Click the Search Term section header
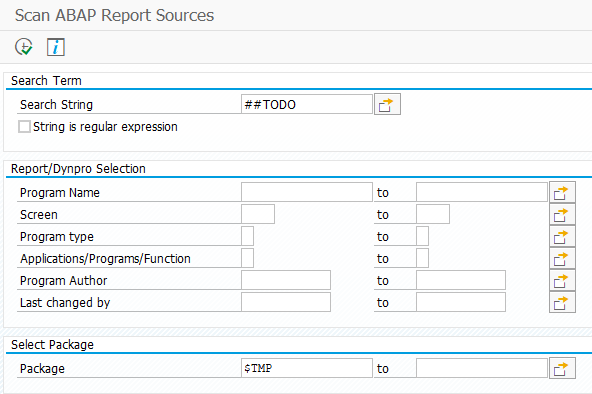This screenshot has height=394, width=592. pyautogui.click(x=46, y=80)
